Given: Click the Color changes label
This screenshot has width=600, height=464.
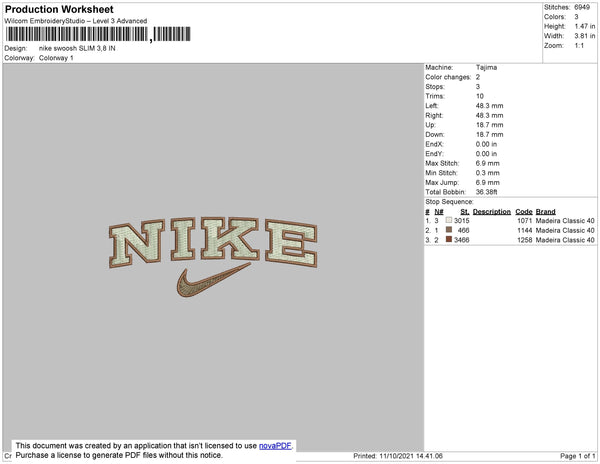Looking at the screenshot, I should 448,77.
